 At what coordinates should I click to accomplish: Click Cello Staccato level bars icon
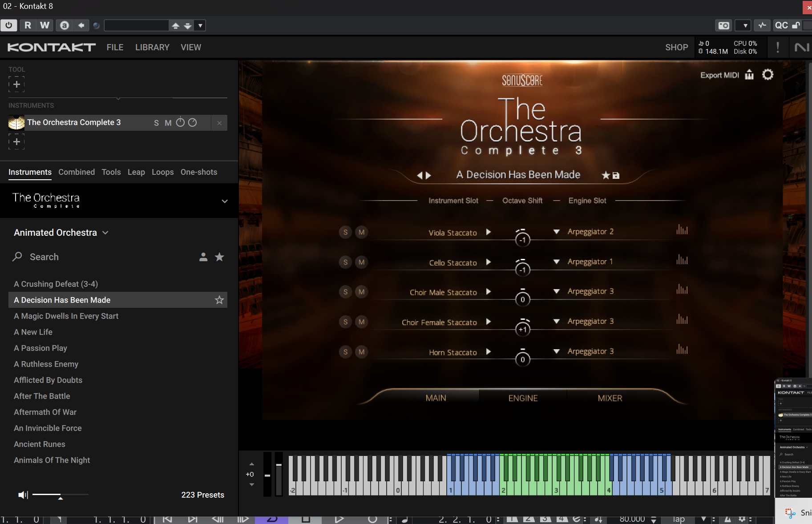pyautogui.click(x=682, y=260)
